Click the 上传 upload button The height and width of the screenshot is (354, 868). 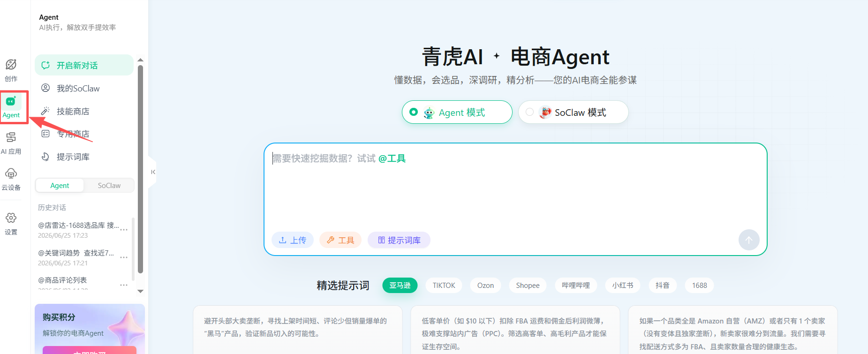point(293,240)
